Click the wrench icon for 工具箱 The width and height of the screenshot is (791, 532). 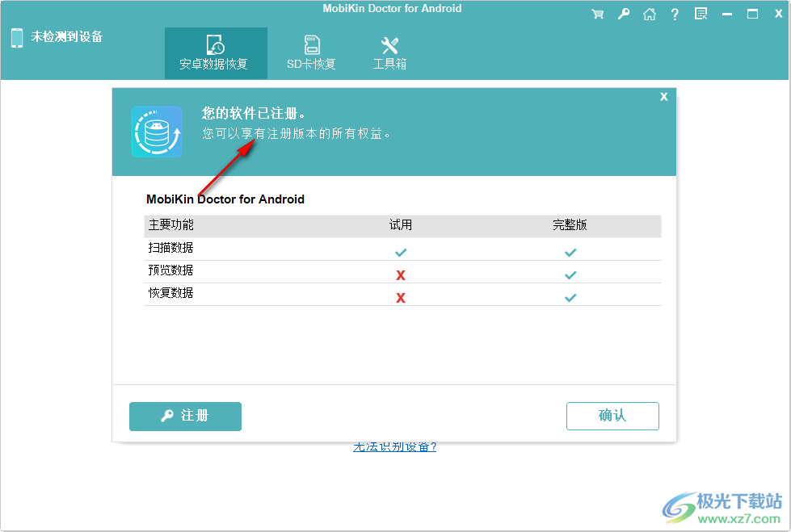click(x=389, y=45)
